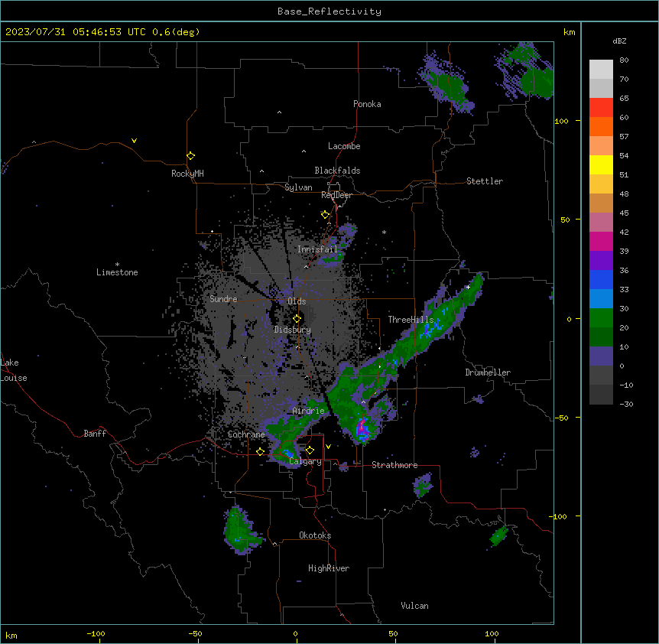Click the Blackfalds label
Viewport: 659px width, 644px height.
pyautogui.click(x=337, y=171)
